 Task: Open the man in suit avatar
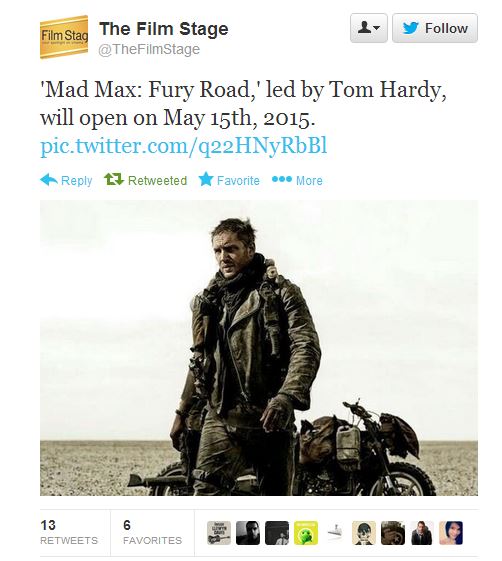coord(422,533)
